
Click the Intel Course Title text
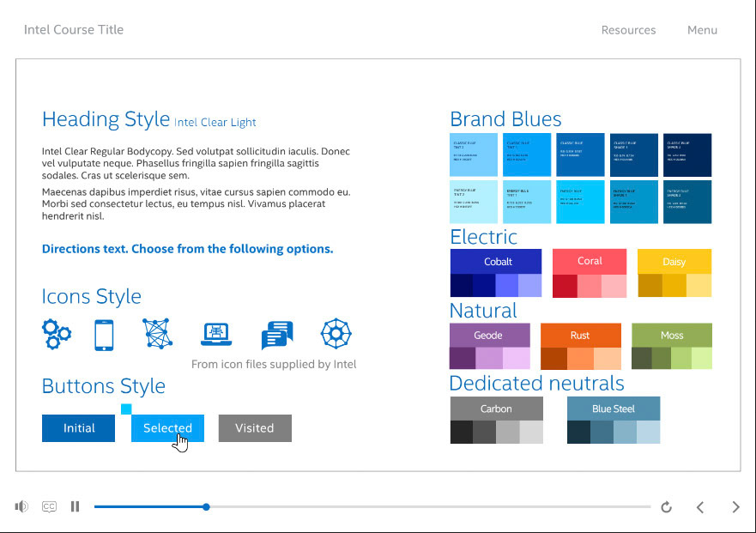click(x=74, y=29)
